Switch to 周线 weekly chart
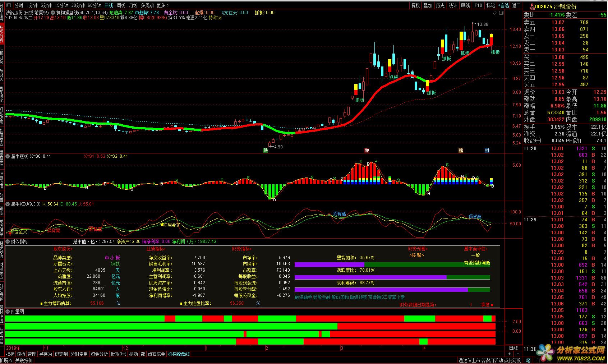 (x=121, y=5)
